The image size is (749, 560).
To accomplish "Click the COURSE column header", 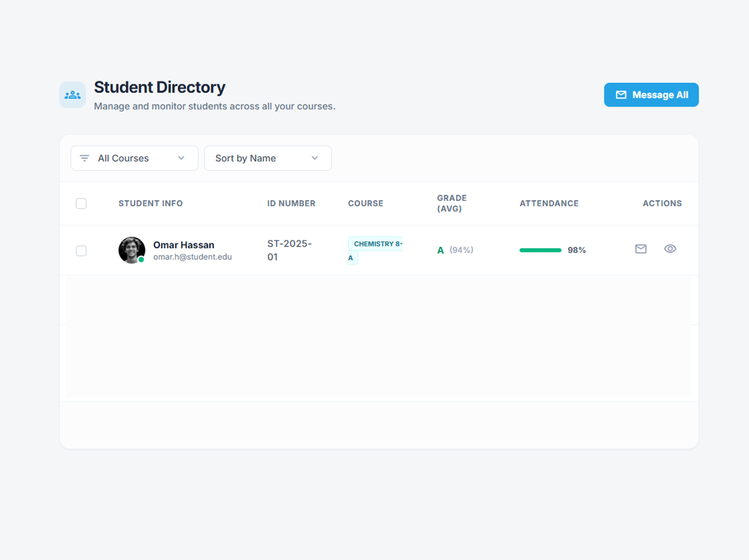I will 366,203.
